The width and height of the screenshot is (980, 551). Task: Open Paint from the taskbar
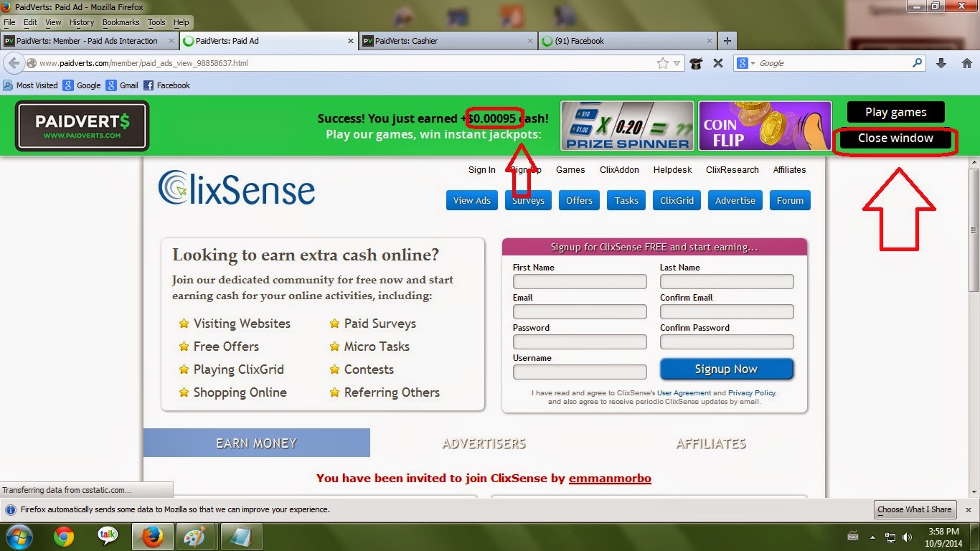tap(194, 536)
